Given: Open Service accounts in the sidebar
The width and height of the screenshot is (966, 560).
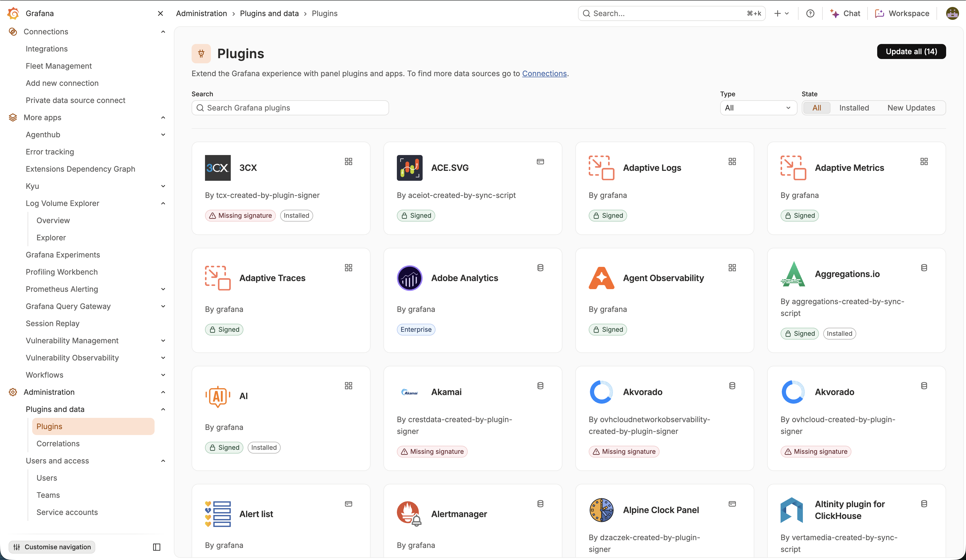Looking at the screenshot, I should coord(67,512).
